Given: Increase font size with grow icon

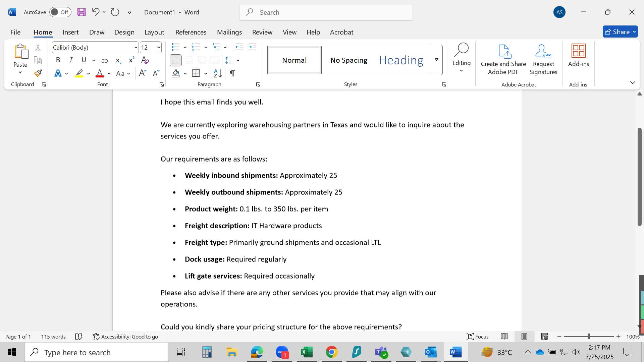Looking at the screenshot, I should point(142,73).
